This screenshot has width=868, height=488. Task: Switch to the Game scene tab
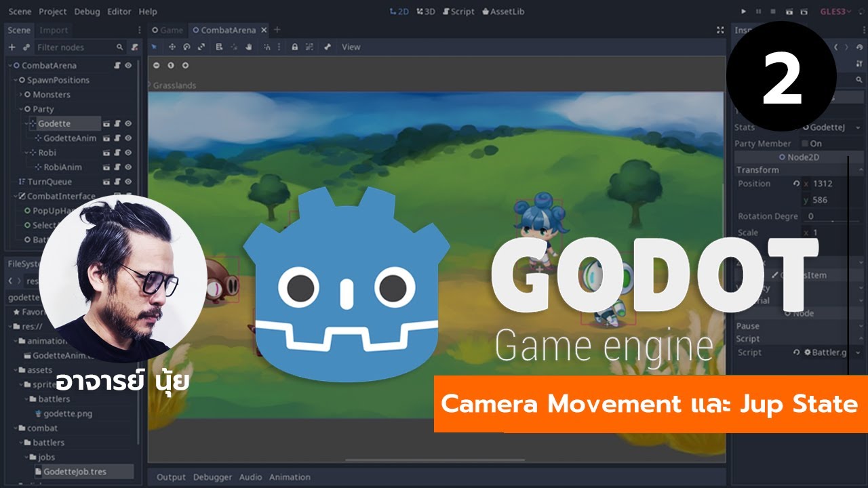click(167, 30)
